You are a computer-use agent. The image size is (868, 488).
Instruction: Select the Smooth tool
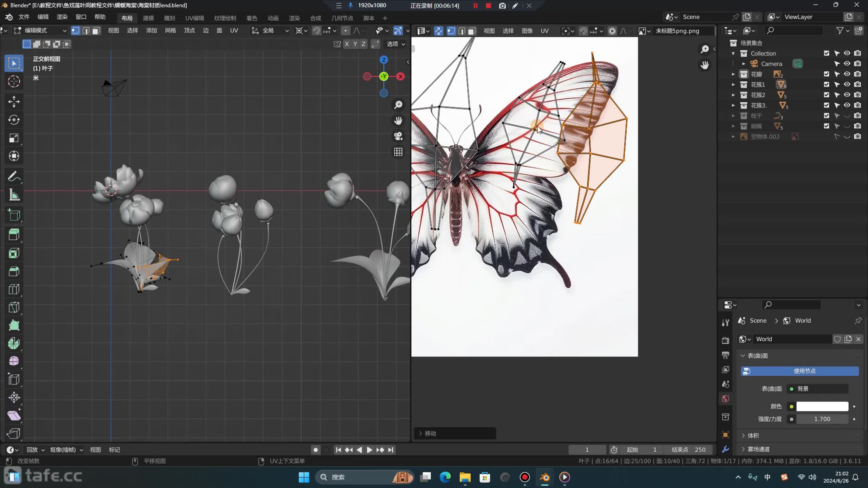click(14, 361)
